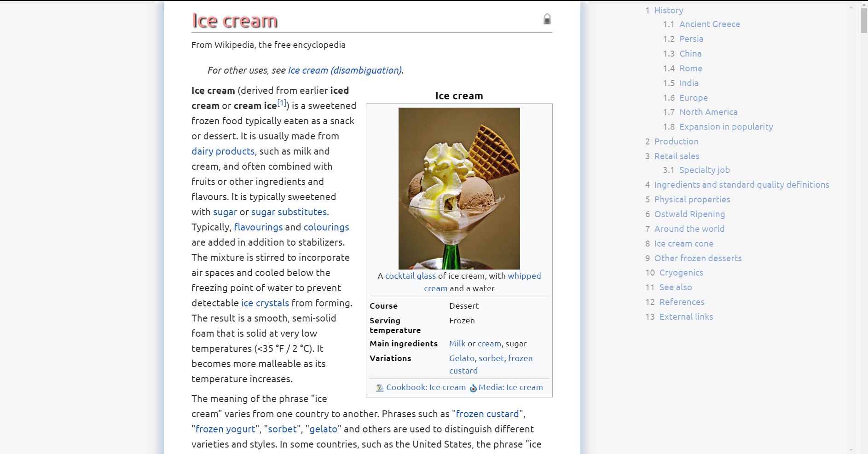868x454 pixels.
Task: Open the Gelato variation link
Action: pyautogui.click(x=462, y=358)
